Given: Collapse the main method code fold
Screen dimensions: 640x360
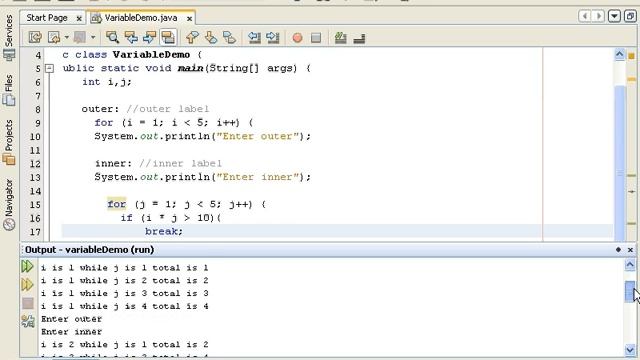Looking at the screenshot, I should (49, 68).
